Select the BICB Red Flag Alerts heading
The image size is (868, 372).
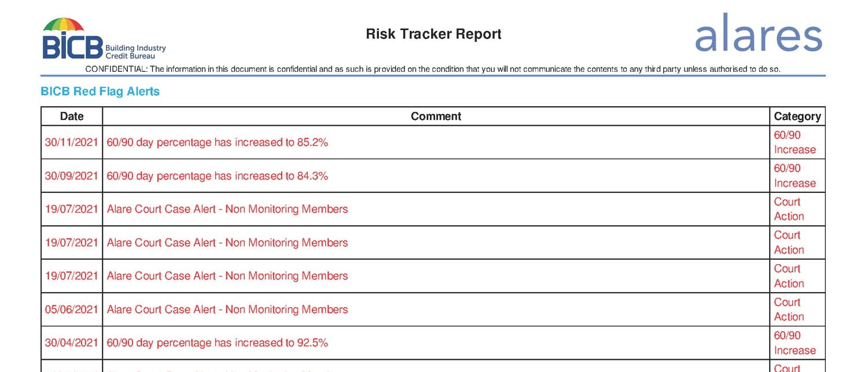pos(100,92)
